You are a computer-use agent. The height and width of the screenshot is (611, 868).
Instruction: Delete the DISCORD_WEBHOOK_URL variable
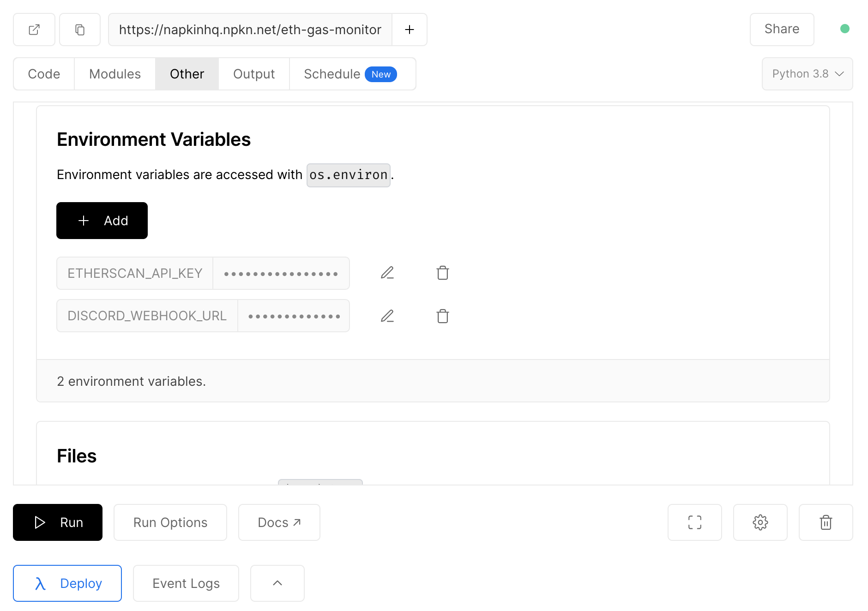[x=443, y=316]
